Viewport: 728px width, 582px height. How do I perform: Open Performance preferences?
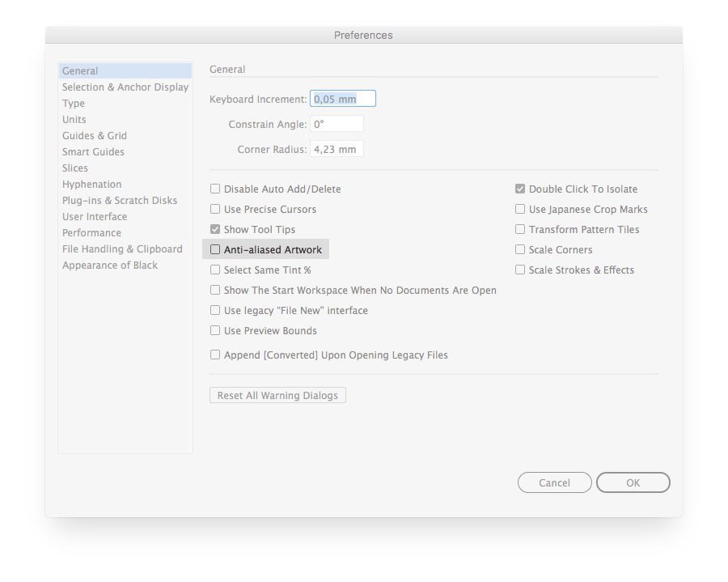(125, 232)
